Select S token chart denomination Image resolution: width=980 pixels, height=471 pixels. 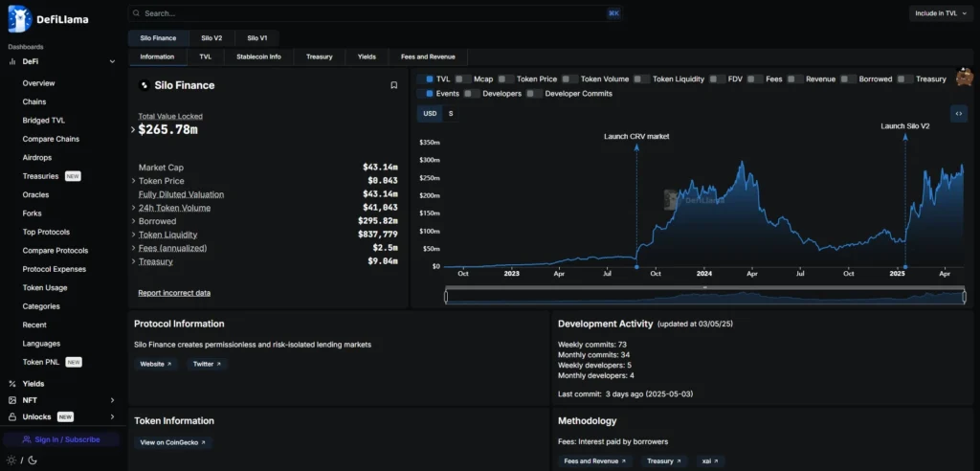451,113
